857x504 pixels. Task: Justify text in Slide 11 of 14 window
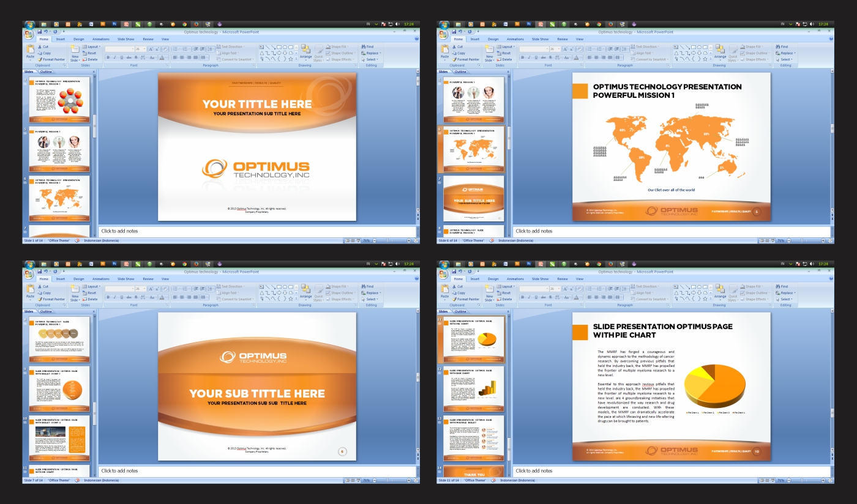610,297
